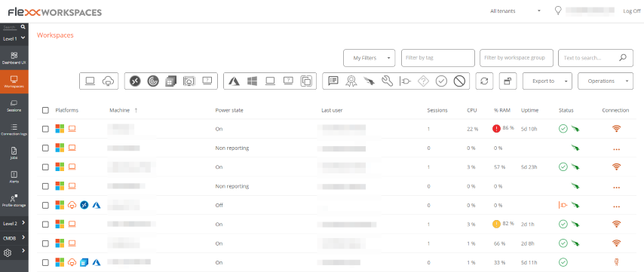Sort by Machine column header

point(119,110)
